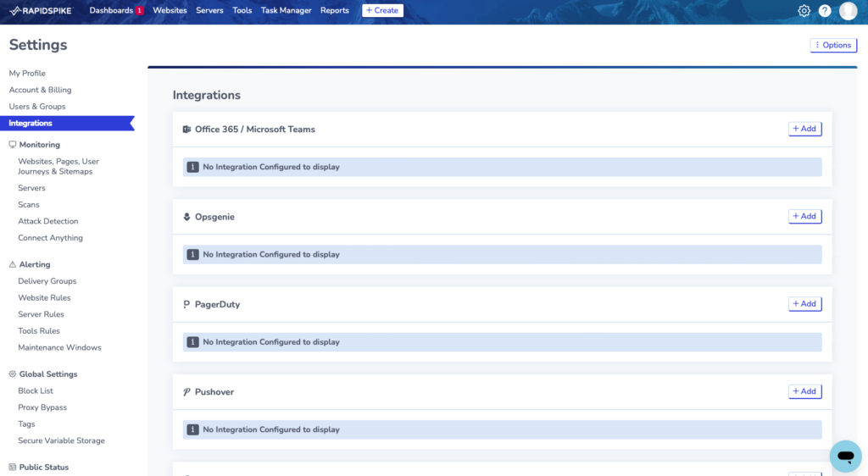Viewport: 868px width, 476px height.
Task: Click the Dashboards notification badge
Action: [140, 10]
